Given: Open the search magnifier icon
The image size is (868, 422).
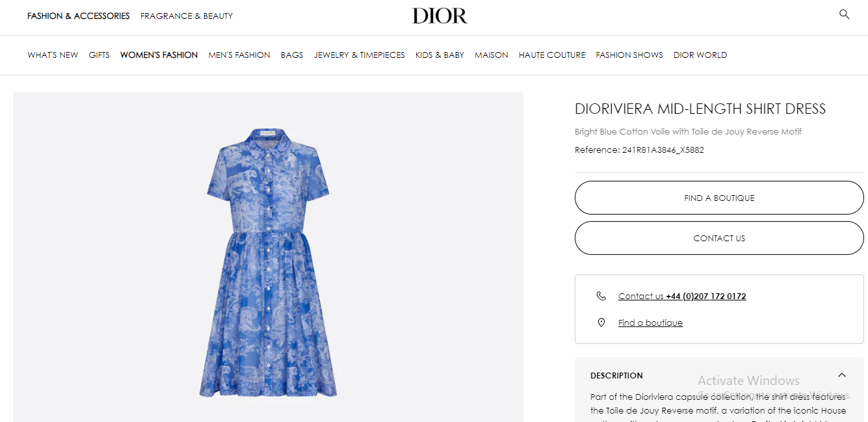Looking at the screenshot, I should click(x=844, y=14).
